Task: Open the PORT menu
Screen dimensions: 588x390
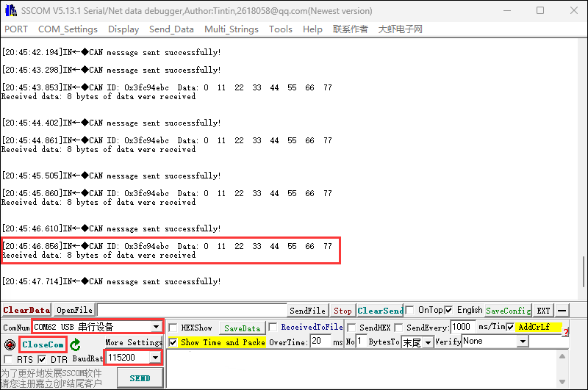Action: (16, 29)
